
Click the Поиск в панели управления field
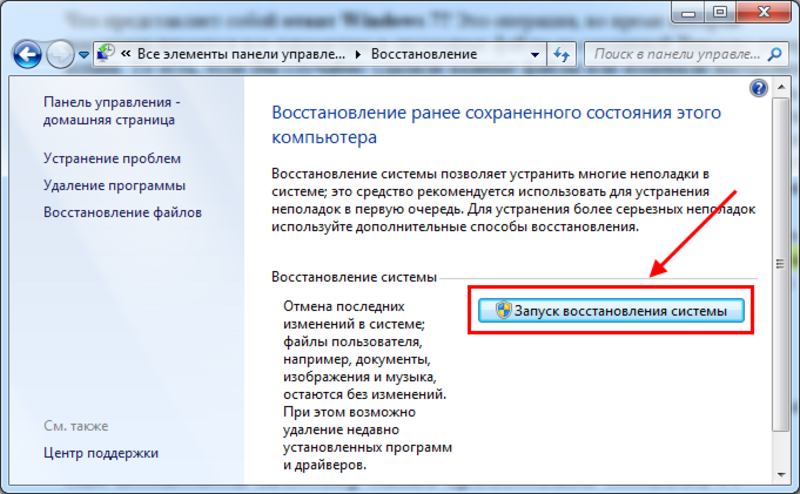pos(686,54)
